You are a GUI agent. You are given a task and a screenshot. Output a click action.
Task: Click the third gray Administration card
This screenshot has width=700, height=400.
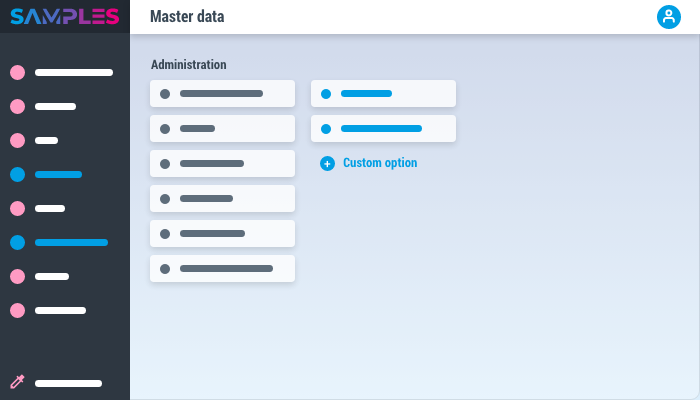(x=222, y=163)
